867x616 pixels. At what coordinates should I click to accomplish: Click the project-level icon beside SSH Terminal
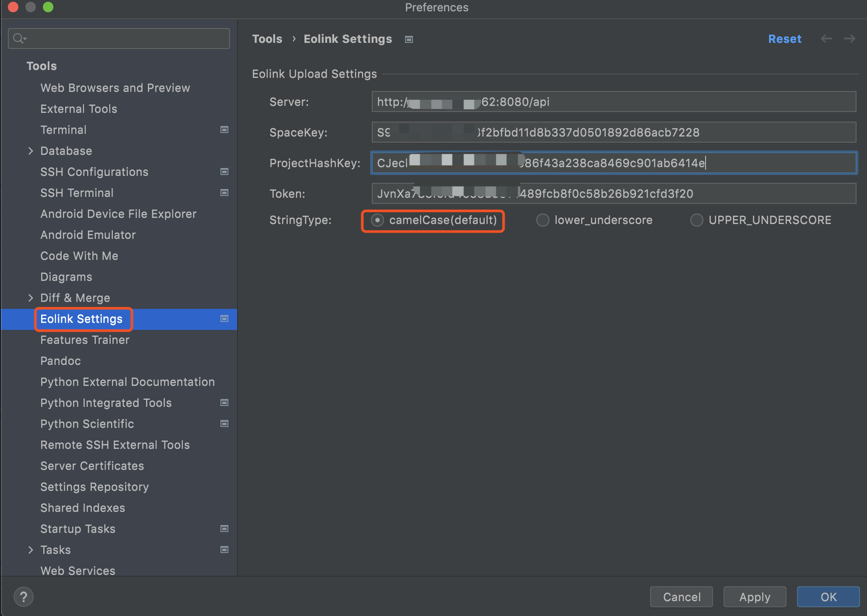click(224, 192)
